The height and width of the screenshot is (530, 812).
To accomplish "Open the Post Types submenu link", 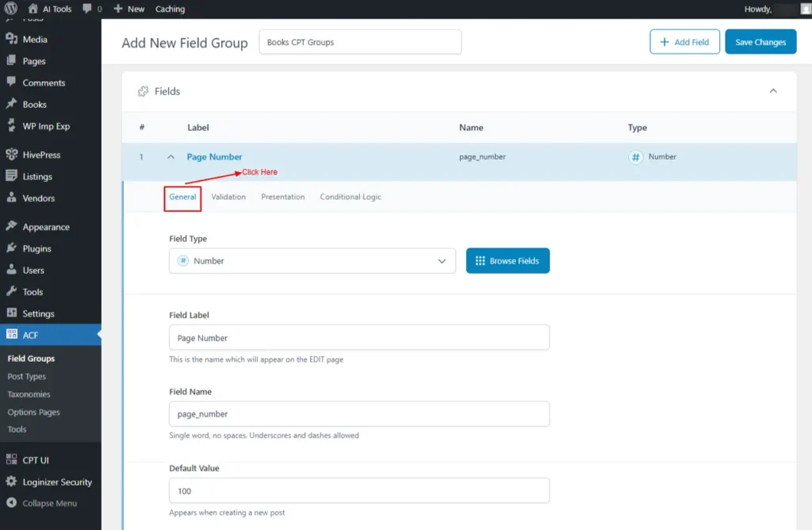I will tap(27, 377).
